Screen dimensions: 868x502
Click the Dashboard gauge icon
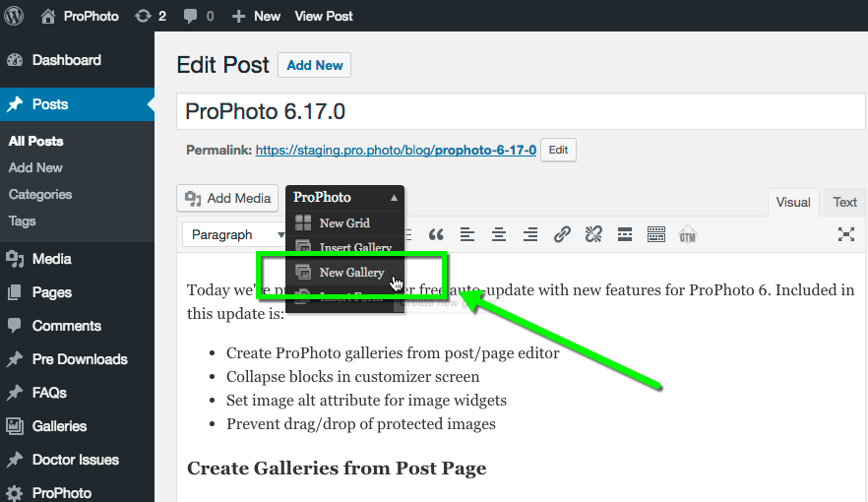coord(15,60)
